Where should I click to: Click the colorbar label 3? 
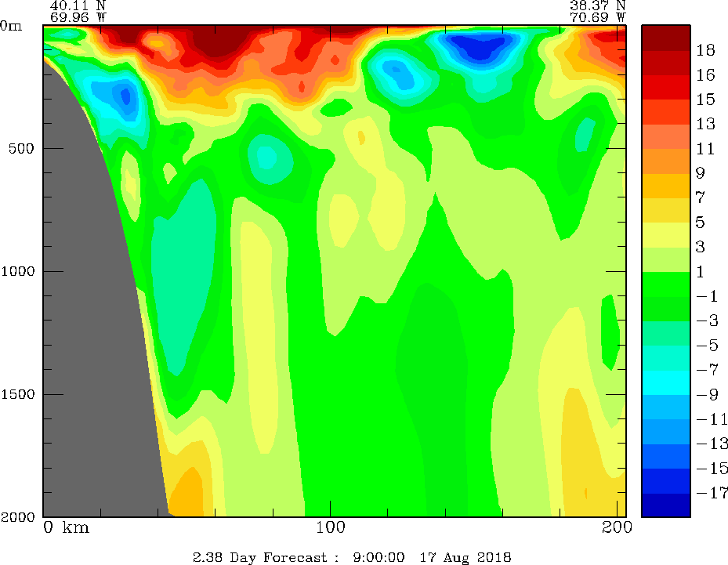701,247
